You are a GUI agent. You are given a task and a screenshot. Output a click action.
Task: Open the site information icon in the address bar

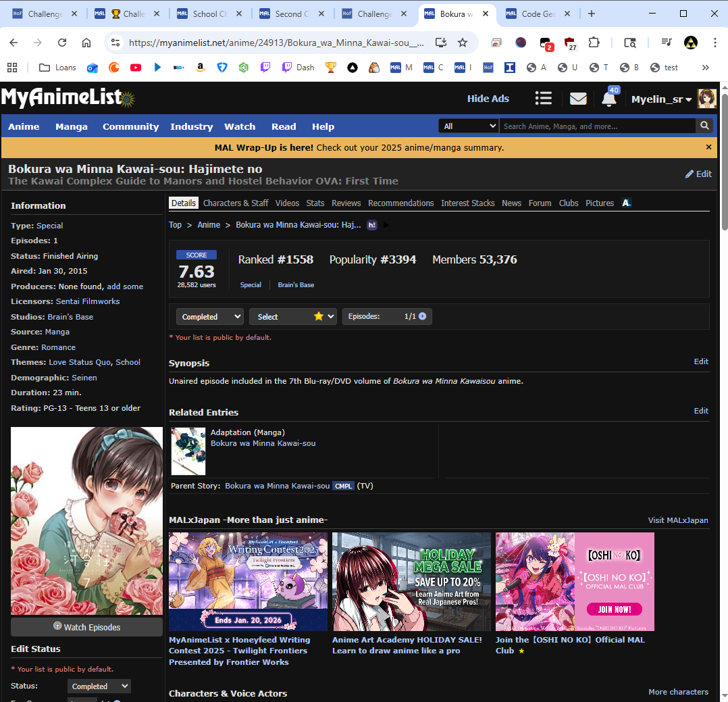[x=115, y=43]
